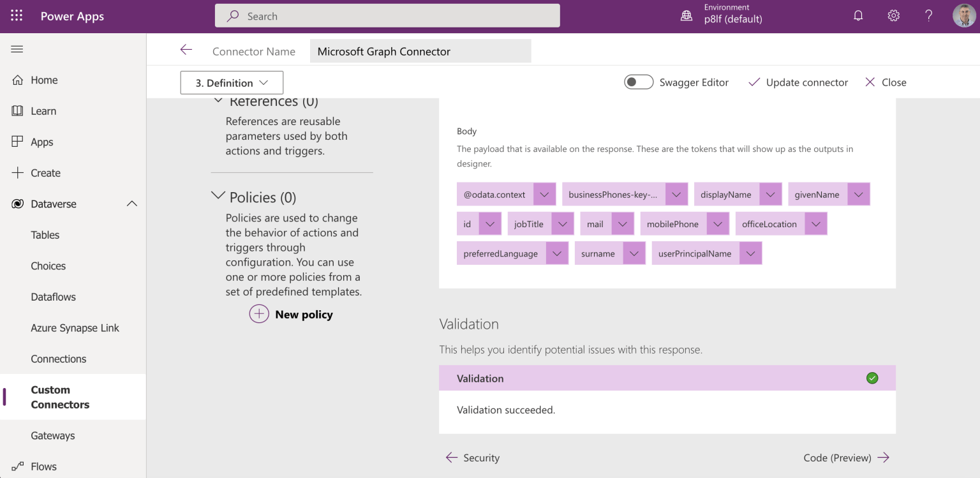Viewport: 980px width, 478px height.
Task: Click the notifications bell icon
Action: pos(858,16)
